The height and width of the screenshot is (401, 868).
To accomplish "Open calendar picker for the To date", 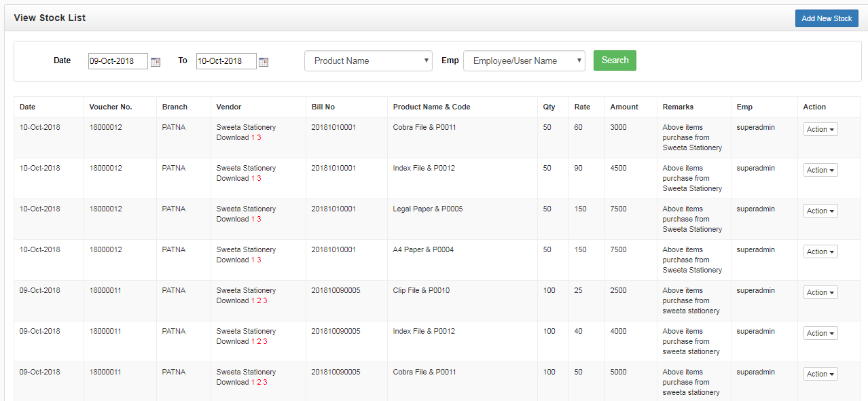I will point(264,62).
